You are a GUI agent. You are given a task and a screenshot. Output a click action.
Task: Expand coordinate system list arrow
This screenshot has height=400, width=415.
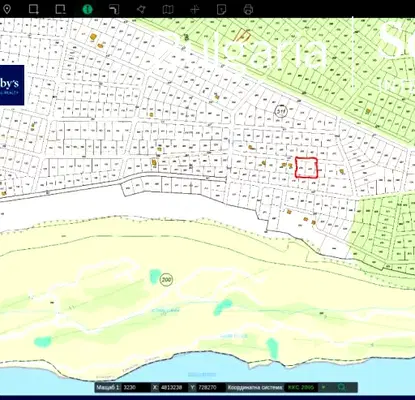tap(323, 387)
